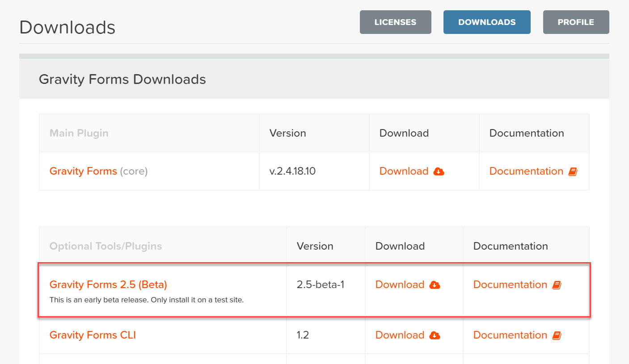Screen dimensions: 629x364
Task: Click the Main Plugin column header
Action: coord(79,133)
